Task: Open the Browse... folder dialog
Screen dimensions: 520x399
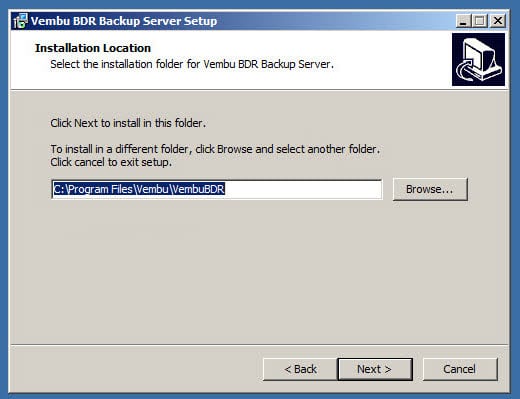Action: tap(430, 189)
